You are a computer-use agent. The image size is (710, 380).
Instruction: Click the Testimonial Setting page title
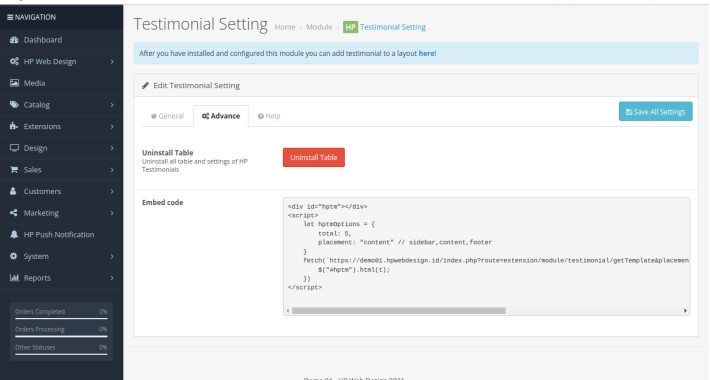(x=201, y=24)
